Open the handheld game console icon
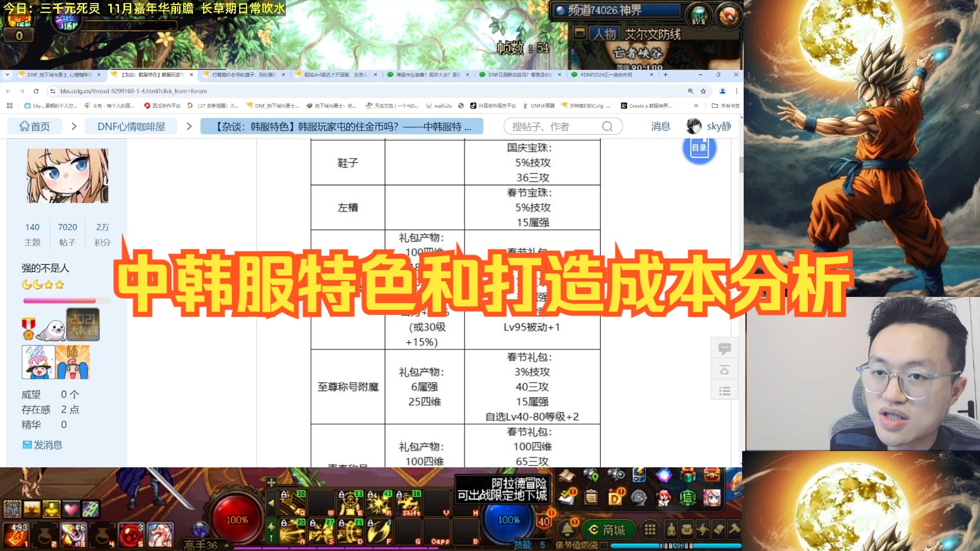 (639, 476)
